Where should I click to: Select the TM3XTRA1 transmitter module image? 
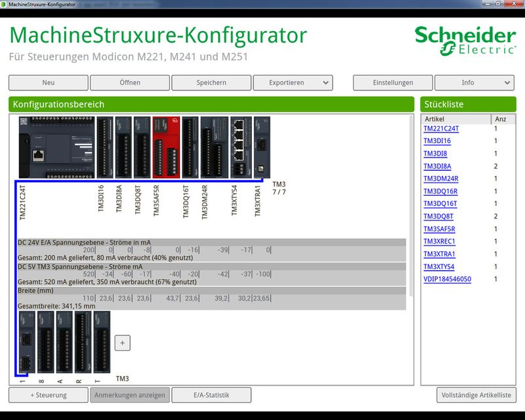click(262, 148)
